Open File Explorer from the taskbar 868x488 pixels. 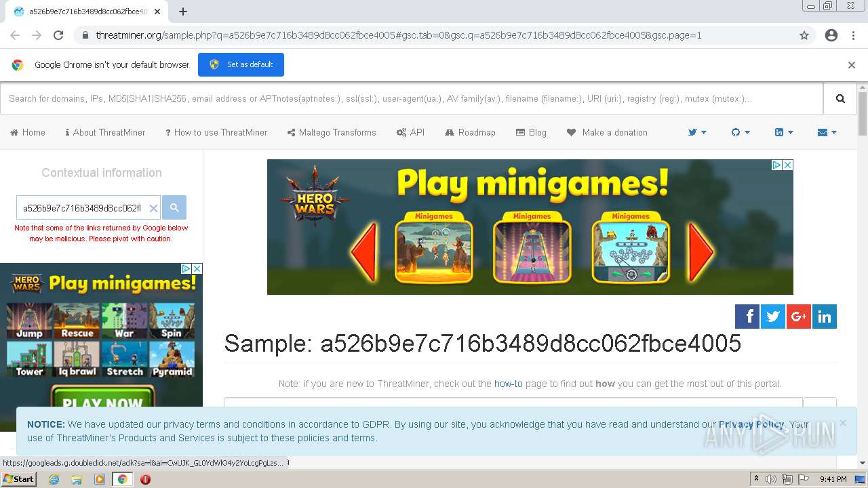pos(77,479)
